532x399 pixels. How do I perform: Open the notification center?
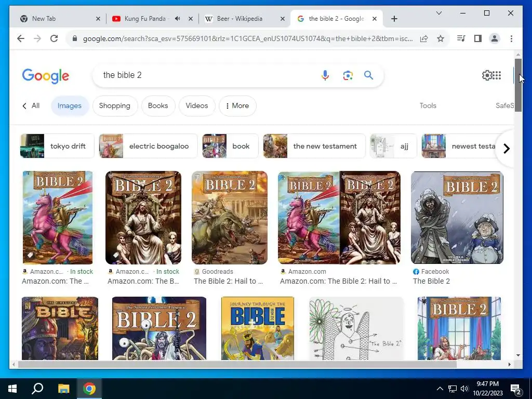pyautogui.click(x=516, y=389)
